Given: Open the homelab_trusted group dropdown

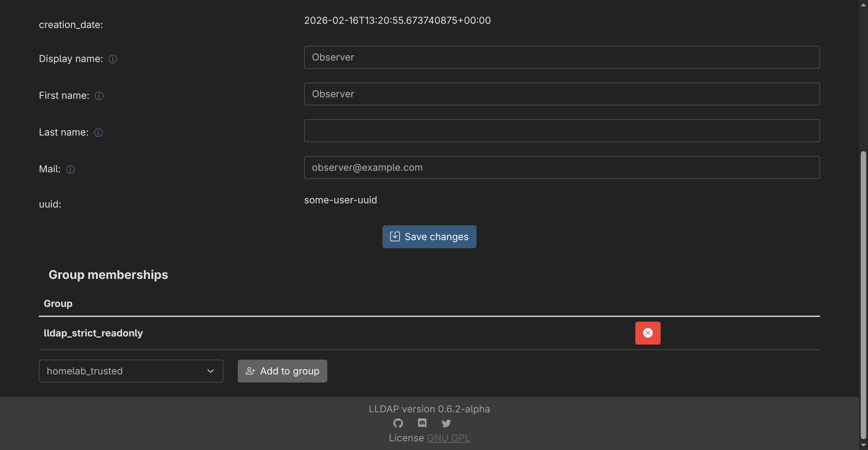Looking at the screenshot, I should pyautogui.click(x=131, y=371).
